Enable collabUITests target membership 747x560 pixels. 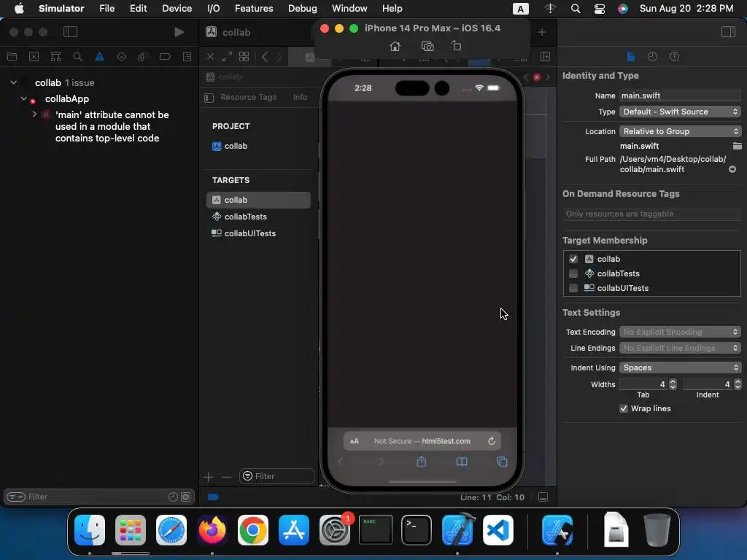tap(573, 288)
